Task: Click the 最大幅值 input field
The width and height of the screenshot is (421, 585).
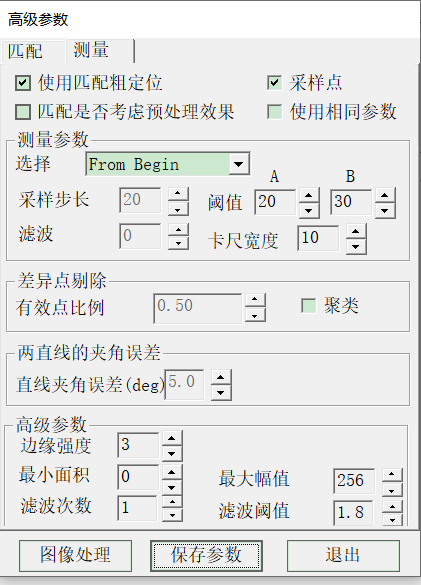Action: pyautogui.click(x=354, y=481)
